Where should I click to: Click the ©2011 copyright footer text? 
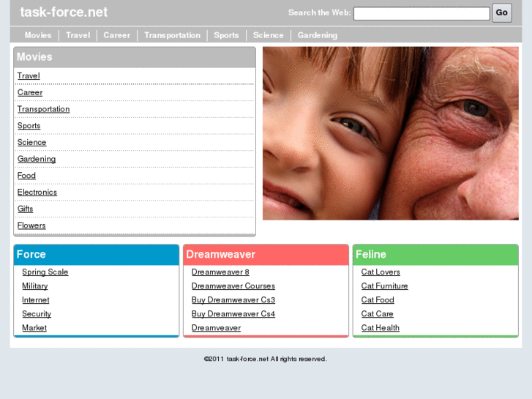[x=266, y=359]
